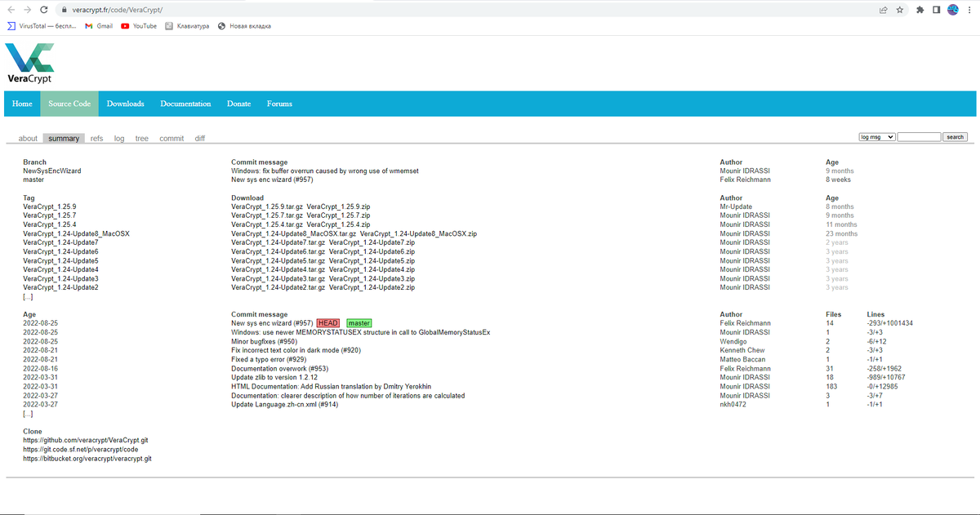Viewport: 980px width, 515px height.
Task: Click the red HEAD label
Action: click(x=328, y=323)
